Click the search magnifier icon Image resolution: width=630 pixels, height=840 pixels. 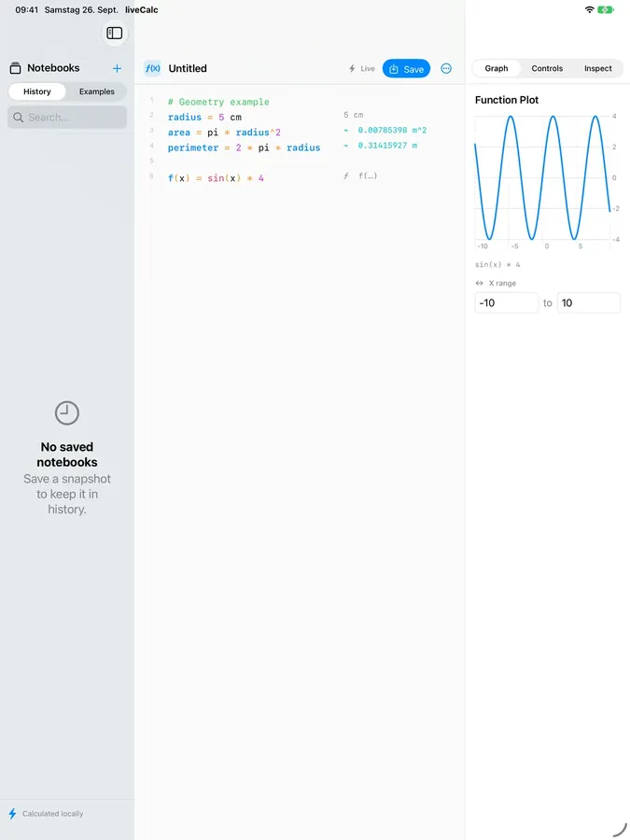click(19, 118)
